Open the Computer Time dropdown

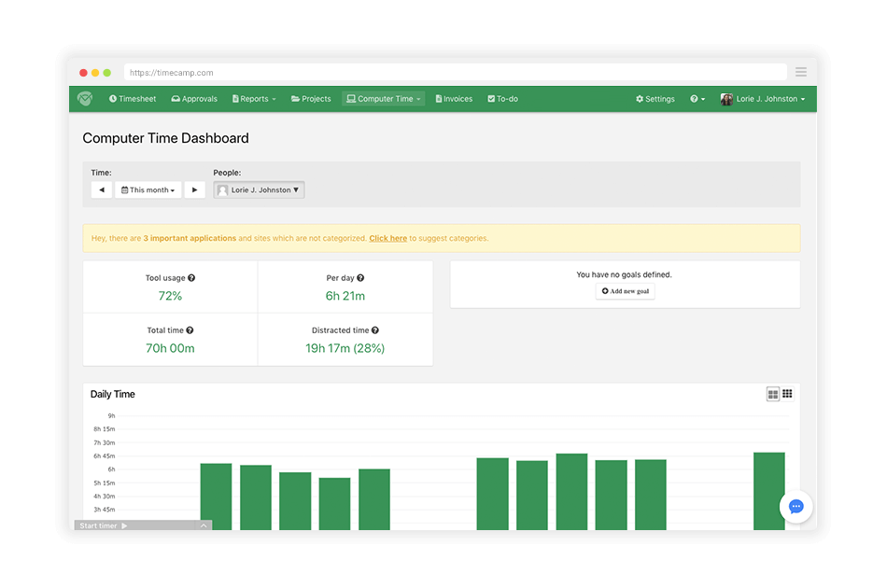(x=383, y=99)
